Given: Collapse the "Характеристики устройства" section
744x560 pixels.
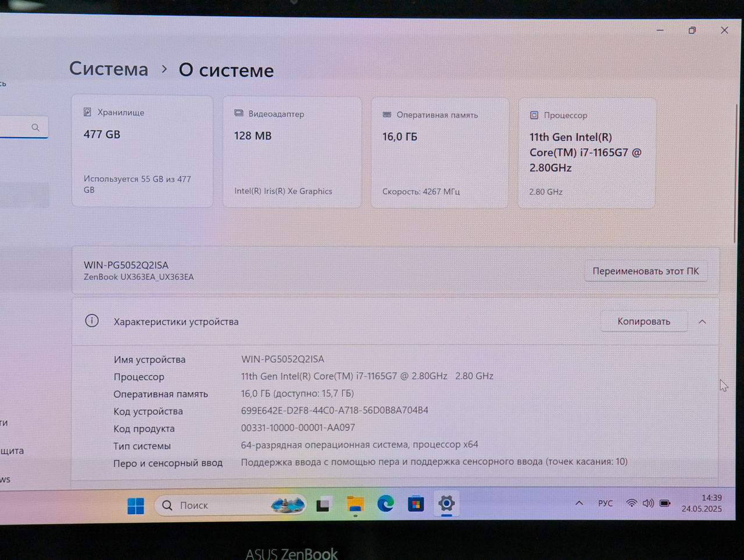Looking at the screenshot, I should pos(702,322).
